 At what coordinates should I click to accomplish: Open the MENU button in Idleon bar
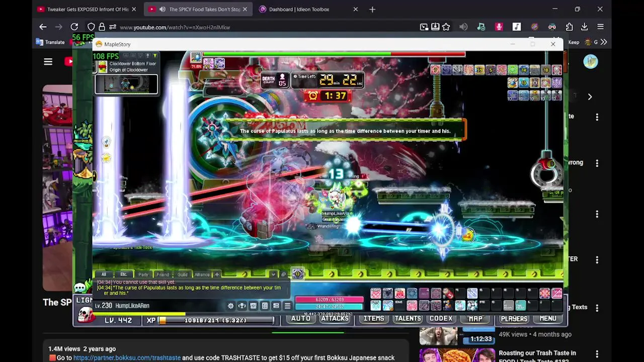548,319
